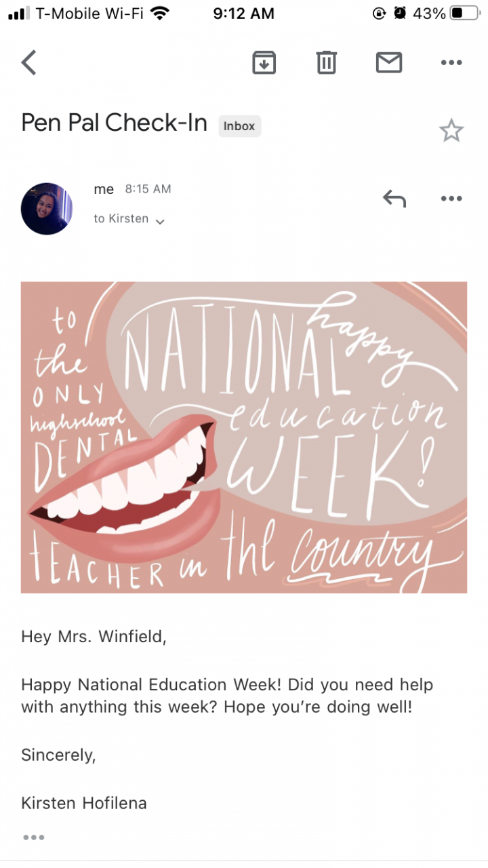The height and width of the screenshot is (868, 488).
Task: Tap the Pen Pal Check-In subject title
Action: pyautogui.click(x=114, y=123)
